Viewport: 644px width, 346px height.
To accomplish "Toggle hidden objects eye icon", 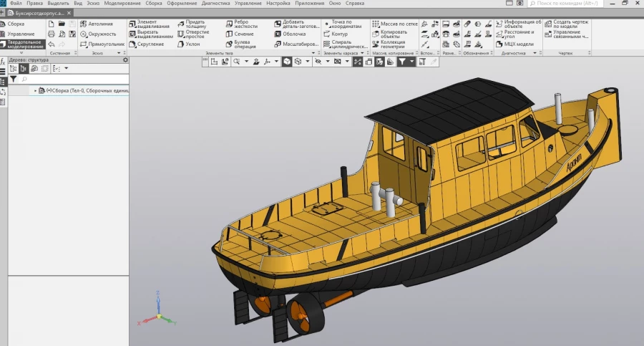I will pos(318,62).
